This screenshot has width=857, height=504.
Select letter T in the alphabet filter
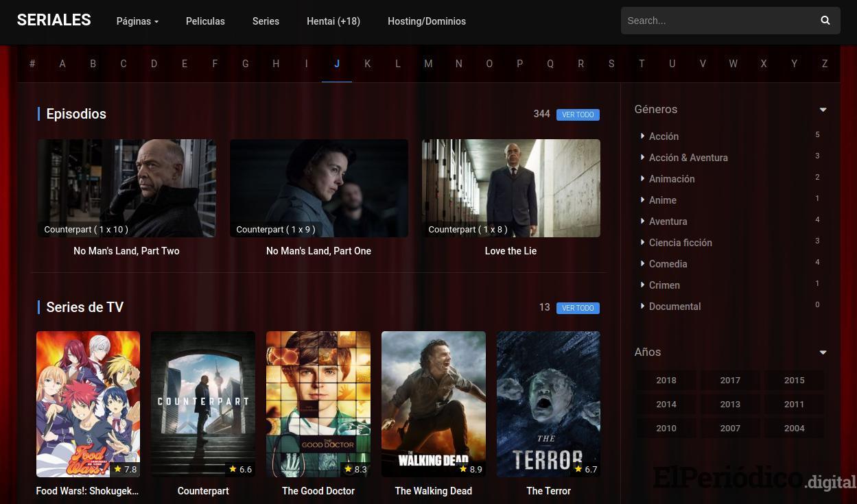[x=642, y=64]
